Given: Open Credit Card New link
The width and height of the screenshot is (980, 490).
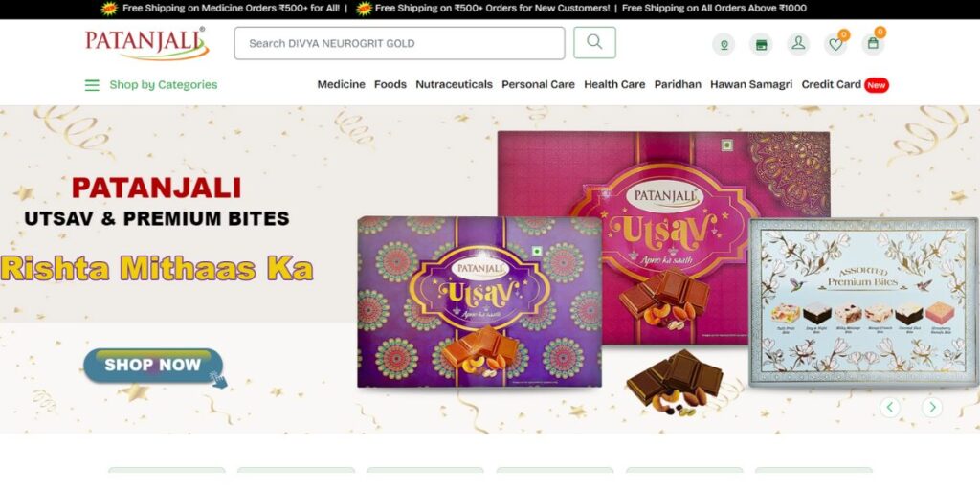Looking at the screenshot, I should pos(845,84).
